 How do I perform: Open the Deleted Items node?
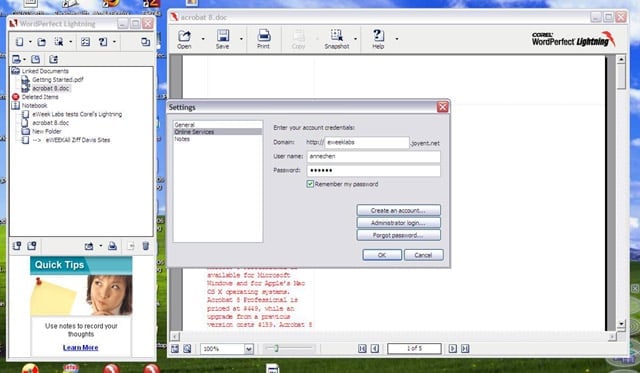tap(40, 97)
